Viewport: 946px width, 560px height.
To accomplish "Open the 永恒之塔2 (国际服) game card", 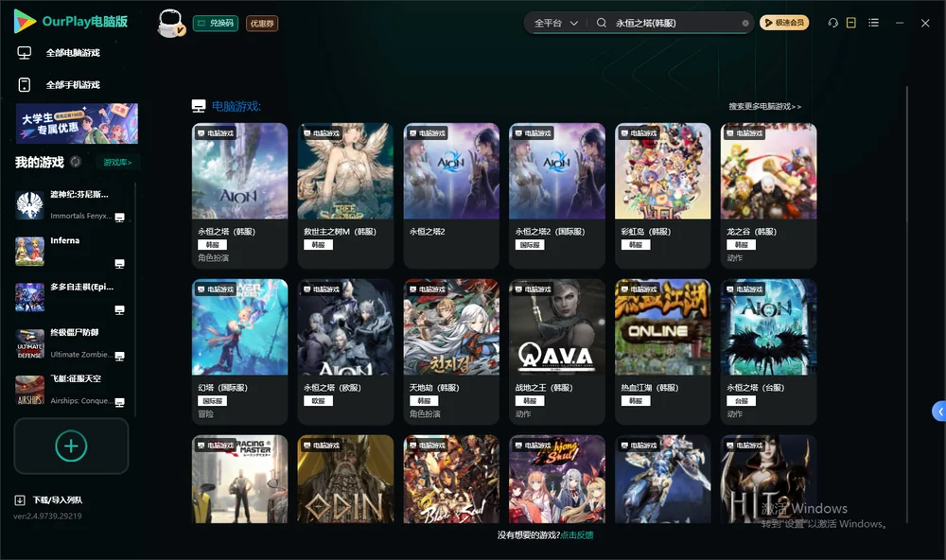I will (x=557, y=196).
